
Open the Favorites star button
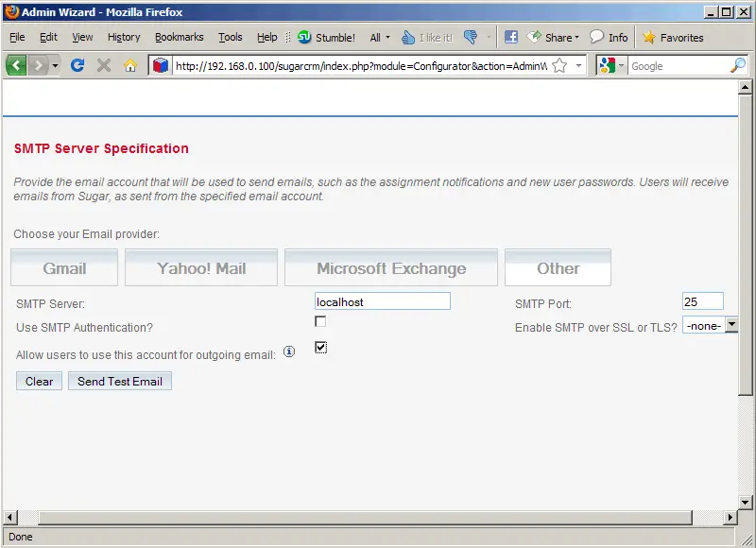[673, 37]
